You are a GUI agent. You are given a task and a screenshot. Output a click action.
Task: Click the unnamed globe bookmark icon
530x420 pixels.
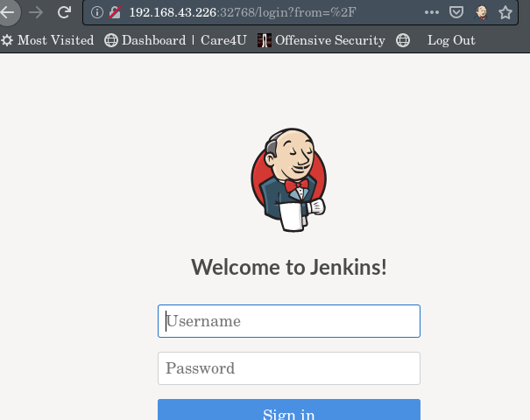click(403, 40)
